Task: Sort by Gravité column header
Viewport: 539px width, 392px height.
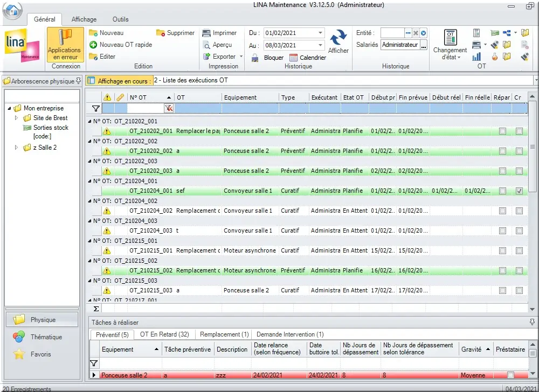Action: coord(476,349)
